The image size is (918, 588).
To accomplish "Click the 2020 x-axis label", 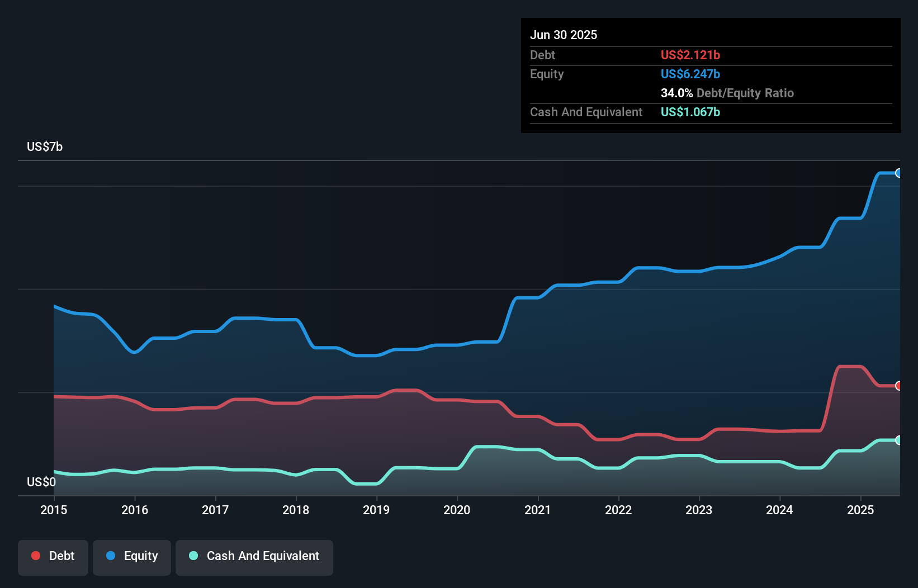I will (457, 510).
